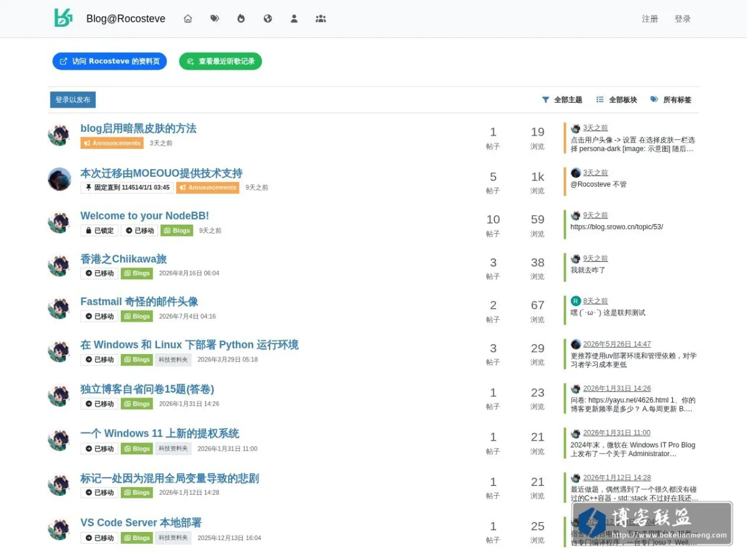This screenshot has height=560, width=747.
Task: Open the tags icon in navbar
Action: pos(215,19)
